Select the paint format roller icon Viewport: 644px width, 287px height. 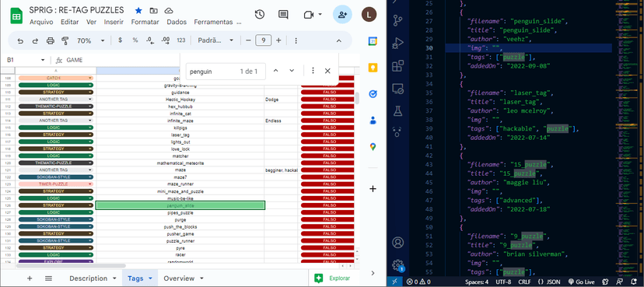(65, 40)
